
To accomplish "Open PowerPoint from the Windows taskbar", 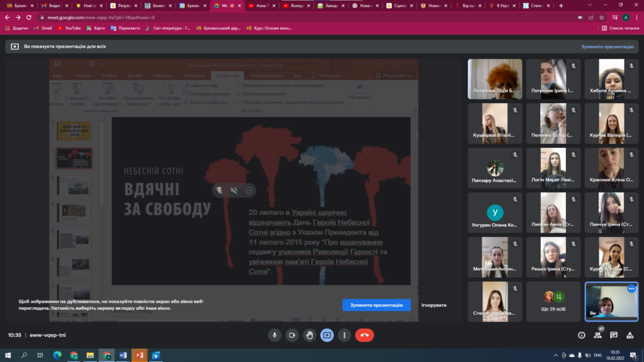I will tap(139, 355).
